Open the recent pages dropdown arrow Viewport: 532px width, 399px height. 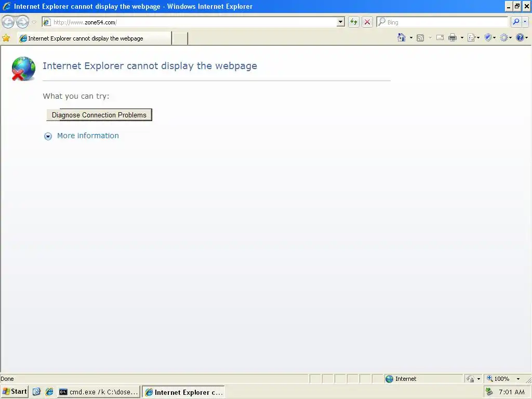pos(34,22)
